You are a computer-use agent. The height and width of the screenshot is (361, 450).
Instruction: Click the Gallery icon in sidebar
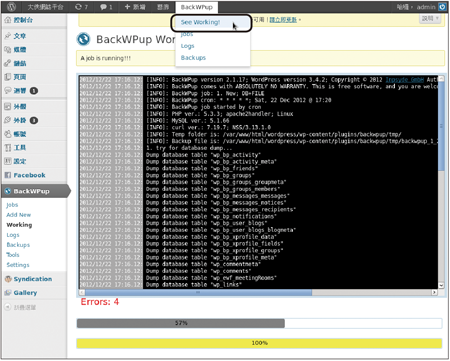point(8,293)
